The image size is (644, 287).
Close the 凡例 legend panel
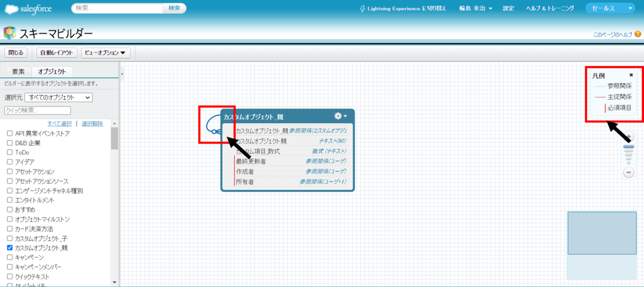click(x=631, y=75)
